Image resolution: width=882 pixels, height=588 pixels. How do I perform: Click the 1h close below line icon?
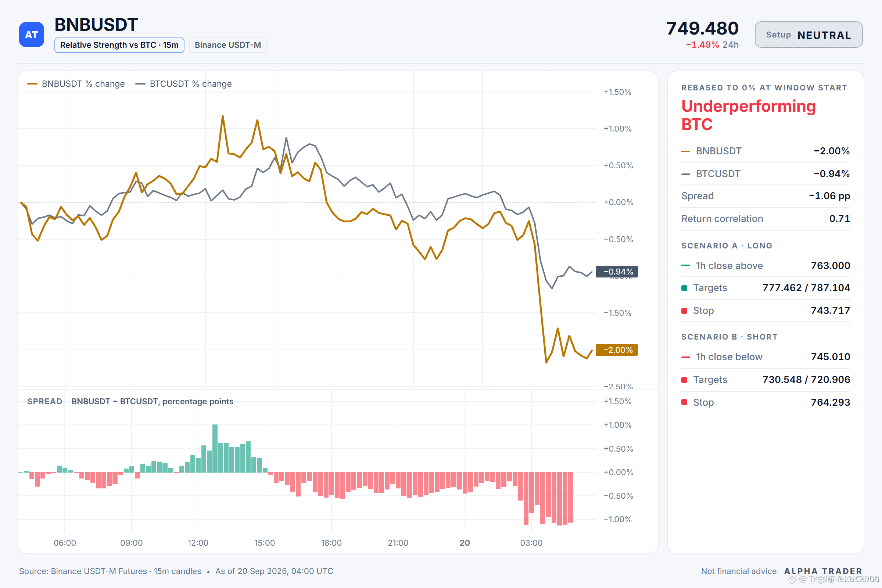coord(685,357)
